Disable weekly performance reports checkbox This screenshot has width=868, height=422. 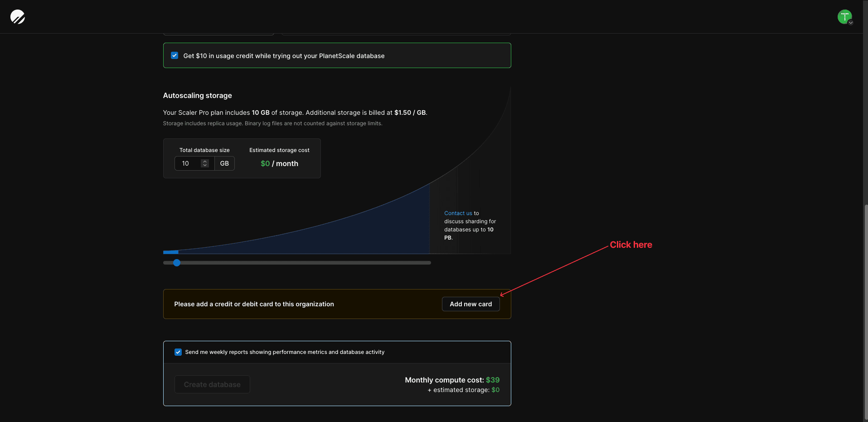[178, 352]
